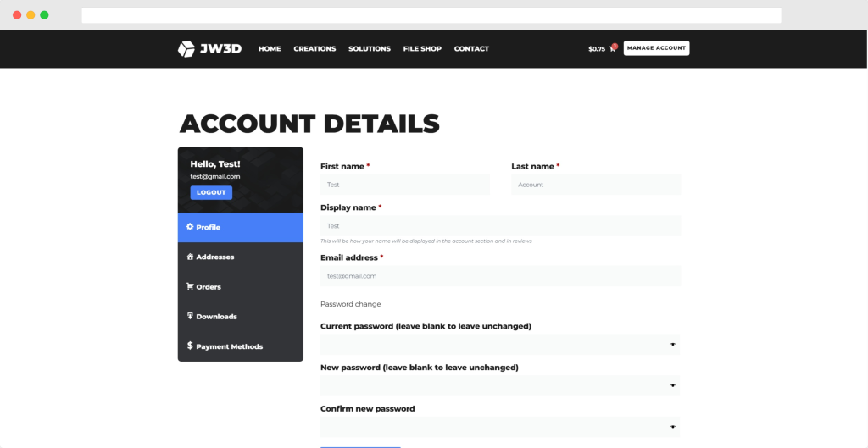Open the Solutions menu item

click(370, 48)
